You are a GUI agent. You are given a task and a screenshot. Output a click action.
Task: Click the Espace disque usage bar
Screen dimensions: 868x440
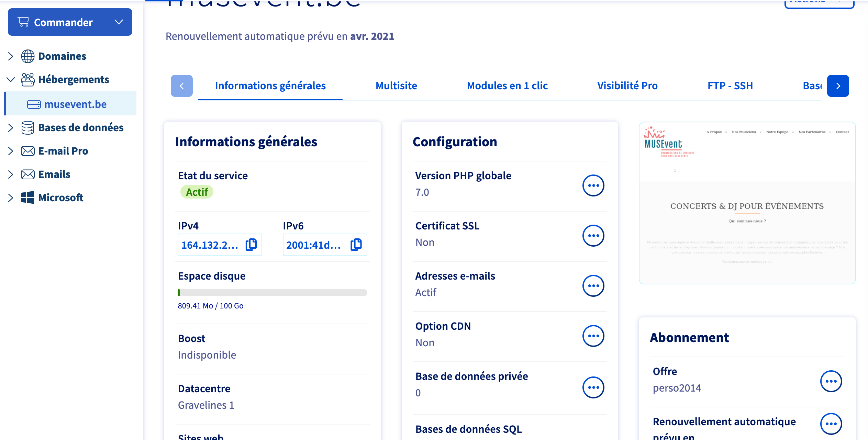[272, 293]
